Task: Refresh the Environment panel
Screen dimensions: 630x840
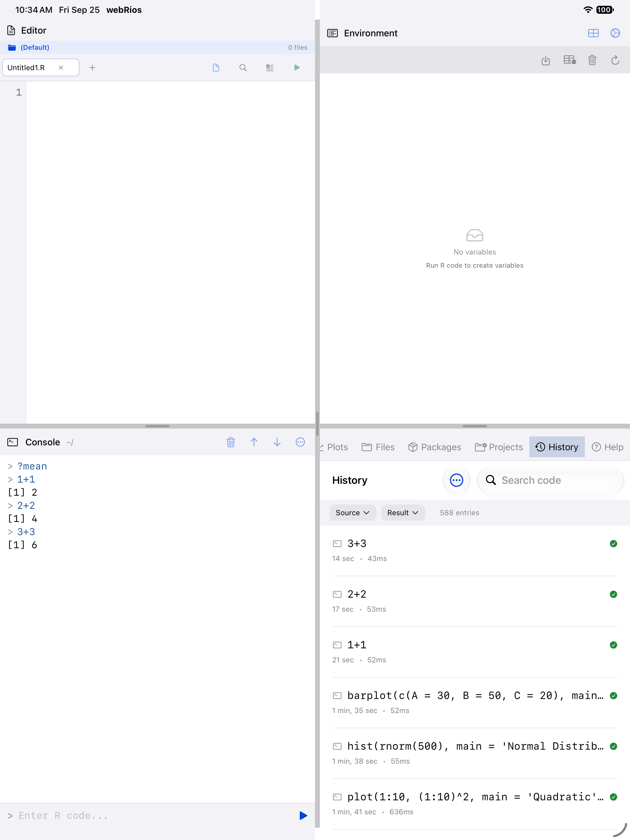Action: (x=615, y=60)
